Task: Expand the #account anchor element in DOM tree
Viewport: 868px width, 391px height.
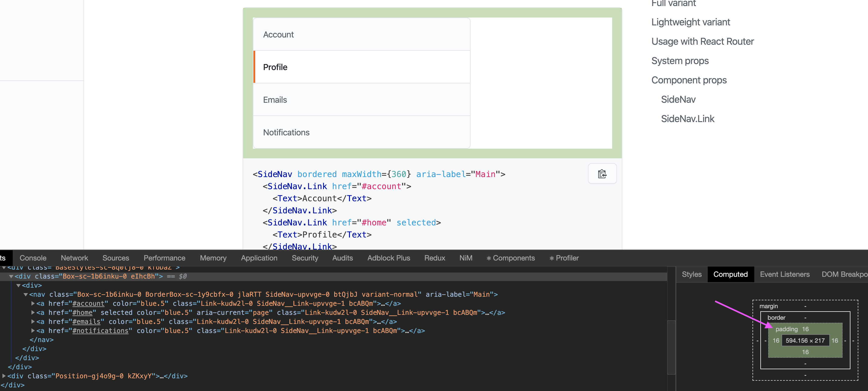Action: pyautogui.click(x=32, y=303)
